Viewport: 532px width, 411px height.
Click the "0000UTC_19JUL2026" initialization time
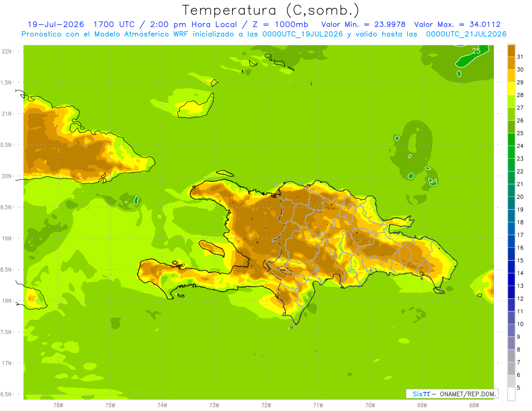[x=302, y=34]
